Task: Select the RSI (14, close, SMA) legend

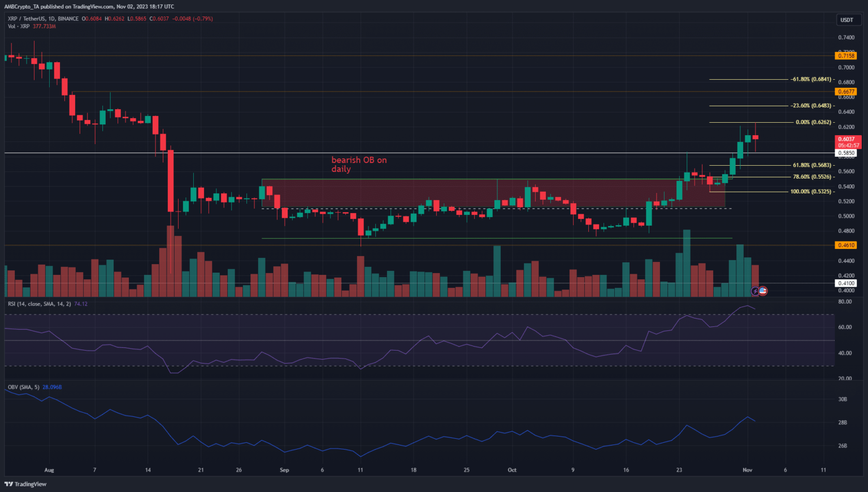Action: coord(40,304)
